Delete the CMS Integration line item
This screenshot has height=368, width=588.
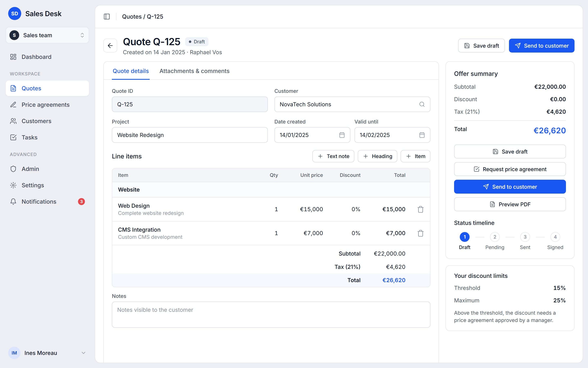420,233
